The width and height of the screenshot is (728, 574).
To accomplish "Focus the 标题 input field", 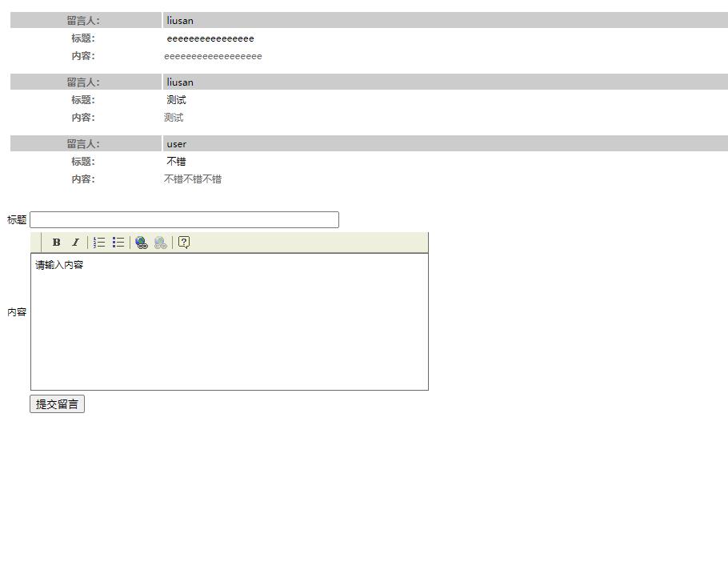I will pos(184,220).
